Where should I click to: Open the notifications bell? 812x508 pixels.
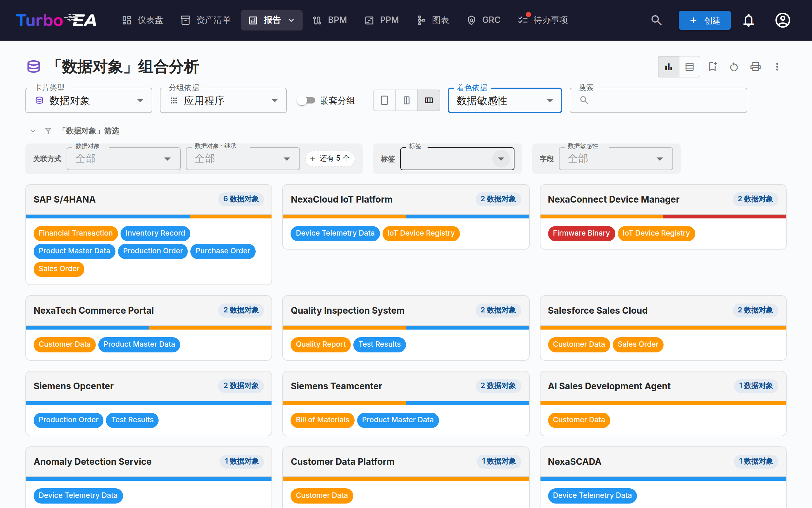pyautogui.click(x=748, y=20)
